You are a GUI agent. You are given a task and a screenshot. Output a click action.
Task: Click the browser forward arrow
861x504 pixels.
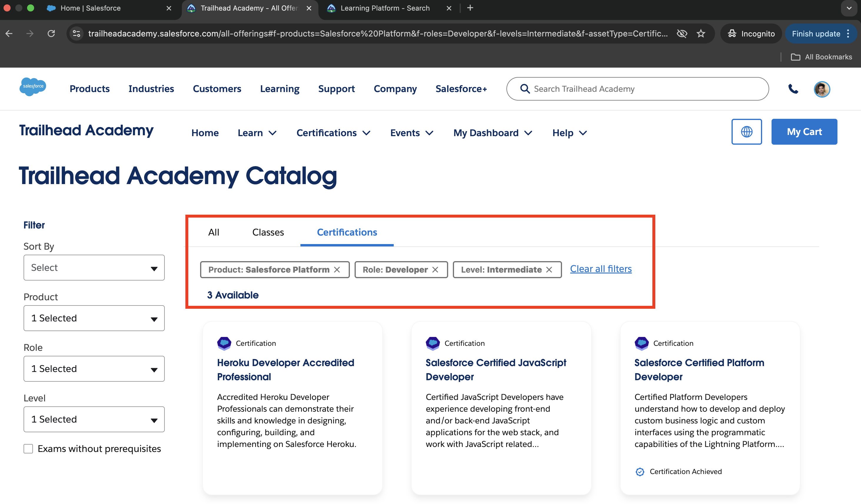(x=30, y=34)
